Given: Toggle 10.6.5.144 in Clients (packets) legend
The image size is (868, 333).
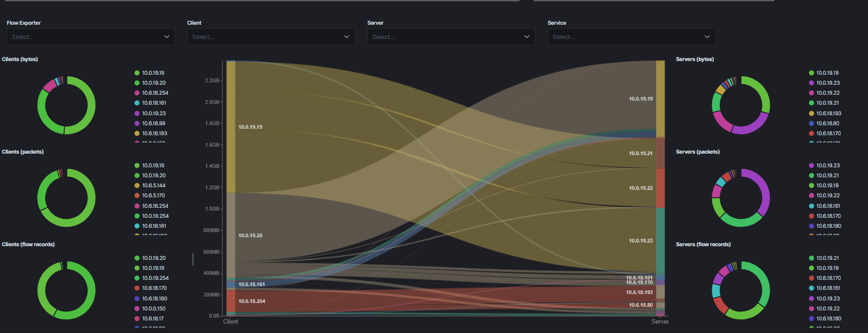Looking at the screenshot, I should click(154, 186).
